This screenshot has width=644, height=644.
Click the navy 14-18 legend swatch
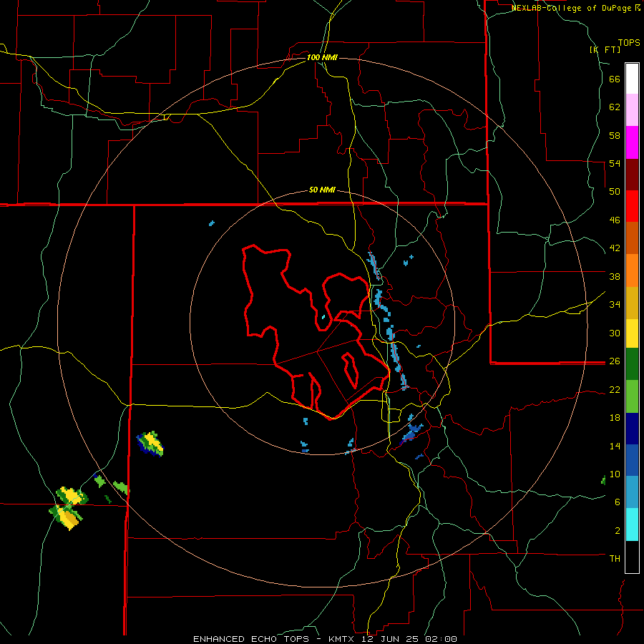coord(632,429)
